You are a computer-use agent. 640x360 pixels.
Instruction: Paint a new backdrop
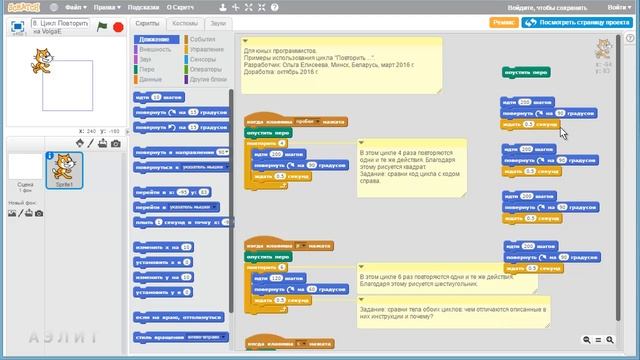[x=20, y=213]
